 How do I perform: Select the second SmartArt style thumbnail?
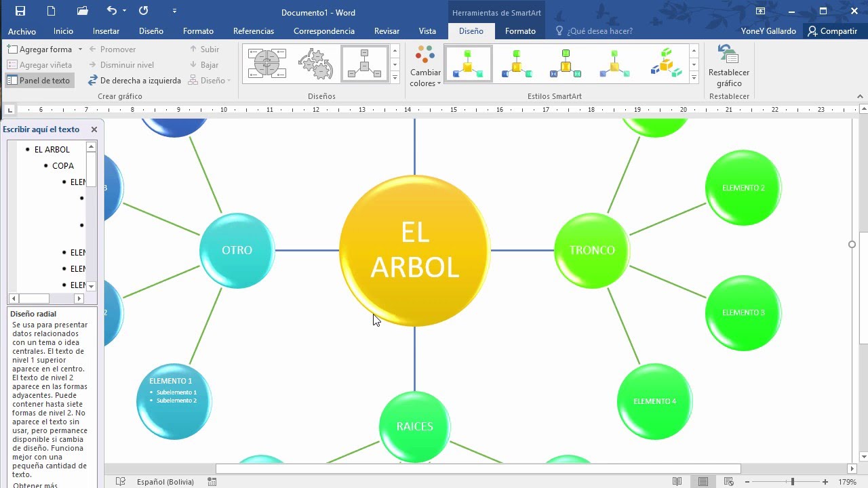[517, 64]
